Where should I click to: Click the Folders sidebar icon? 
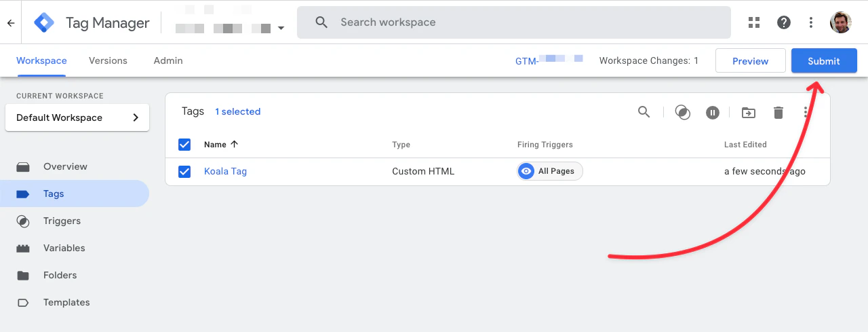pyautogui.click(x=23, y=276)
